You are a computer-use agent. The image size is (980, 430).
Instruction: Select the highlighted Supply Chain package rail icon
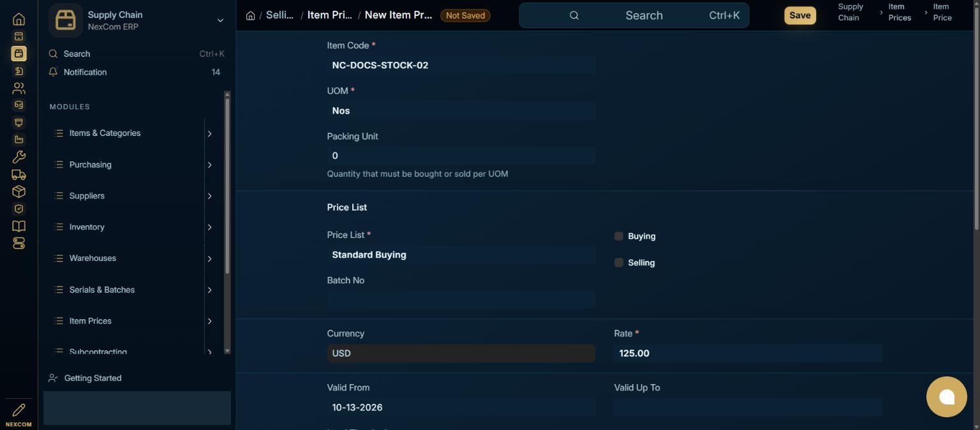(19, 54)
